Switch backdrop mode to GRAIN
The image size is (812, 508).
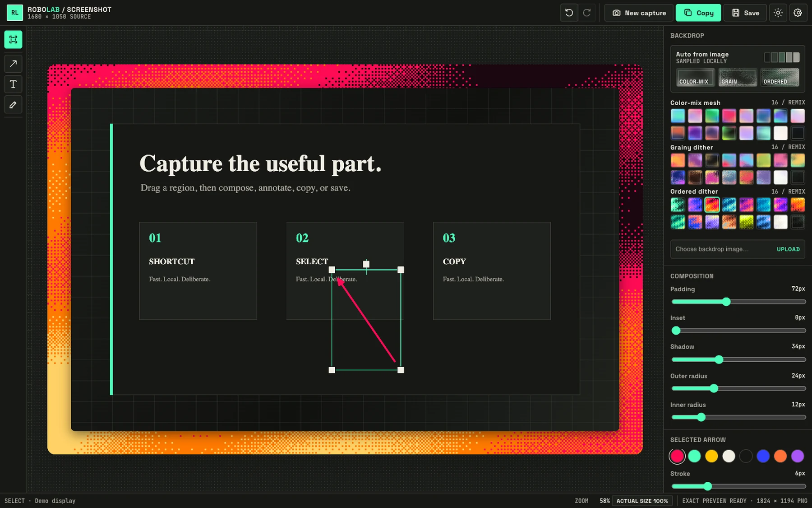click(x=738, y=77)
